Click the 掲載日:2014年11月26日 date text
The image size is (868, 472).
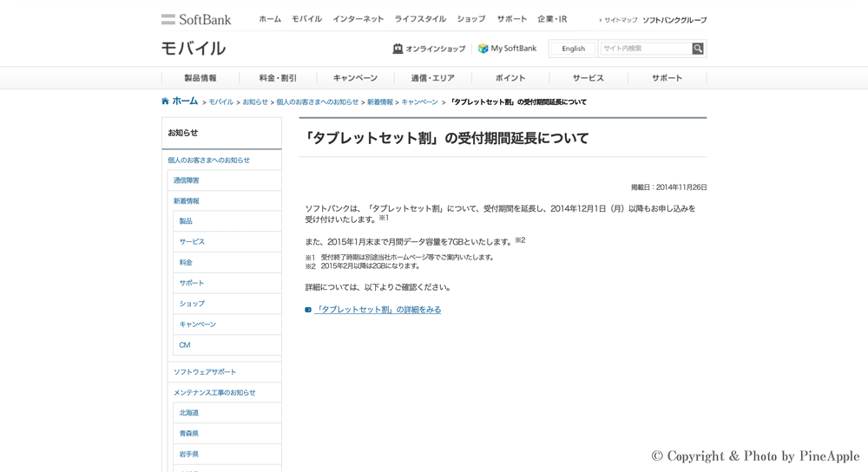(668, 187)
